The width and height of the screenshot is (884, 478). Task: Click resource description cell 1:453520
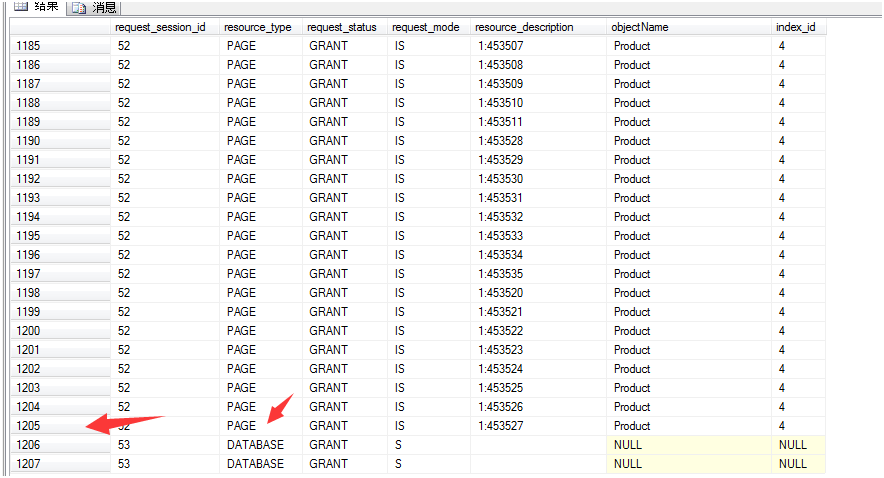tap(538, 293)
